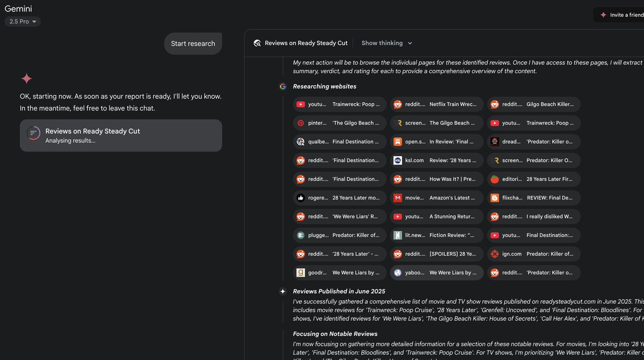Viewport: 644px width, 360px height.
Task: Click the 'OK, starting now' response text
Action: (x=121, y=102)
